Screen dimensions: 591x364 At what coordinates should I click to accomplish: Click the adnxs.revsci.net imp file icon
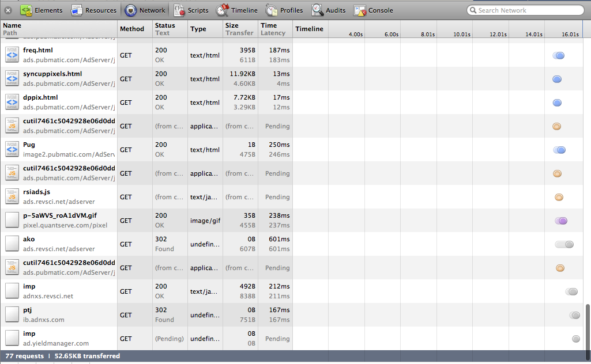coord(12,291)
